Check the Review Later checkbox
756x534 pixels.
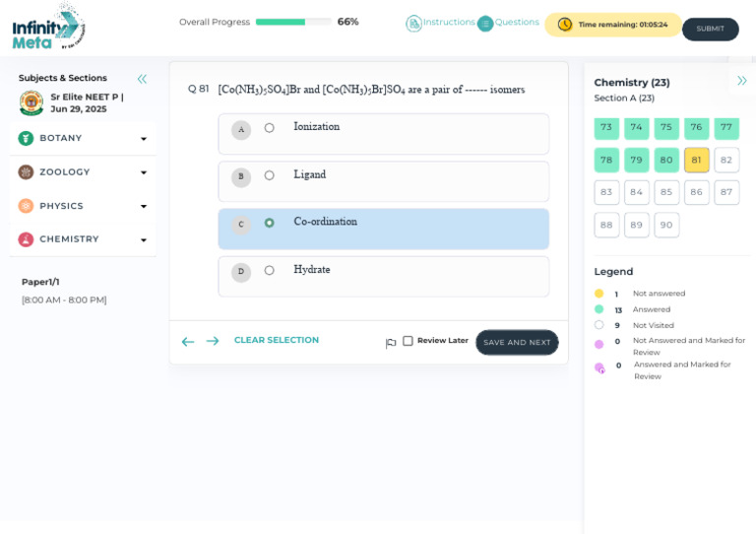pos(408,341)
